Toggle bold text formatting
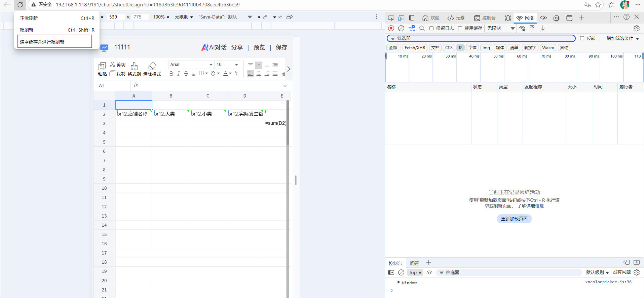 tap(171, 74)
